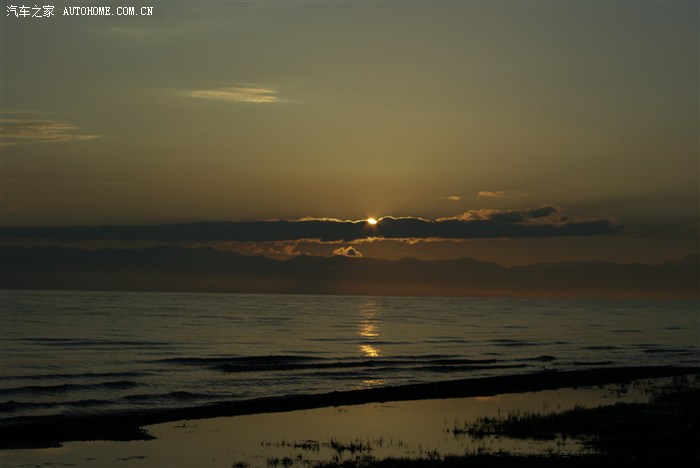The height and width of the screenshot is (468, 700).
Task: Click the setting sun above the clouds
Action: [371, 220]
